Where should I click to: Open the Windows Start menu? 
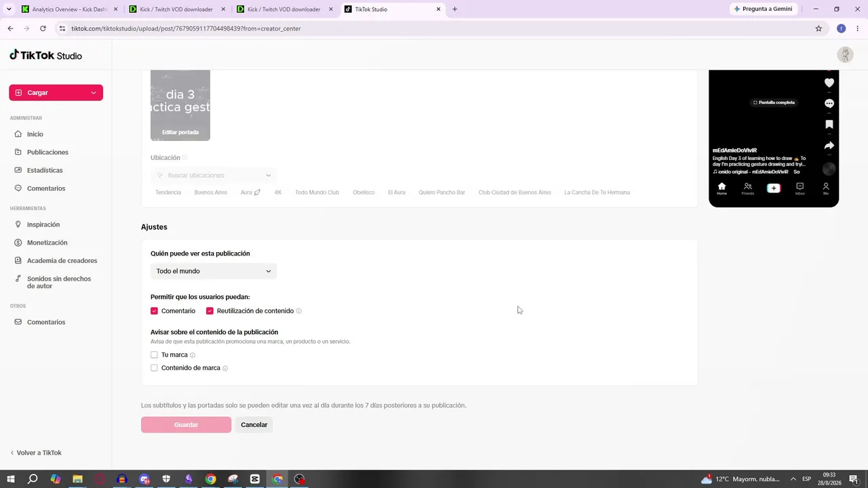point(11,479)
